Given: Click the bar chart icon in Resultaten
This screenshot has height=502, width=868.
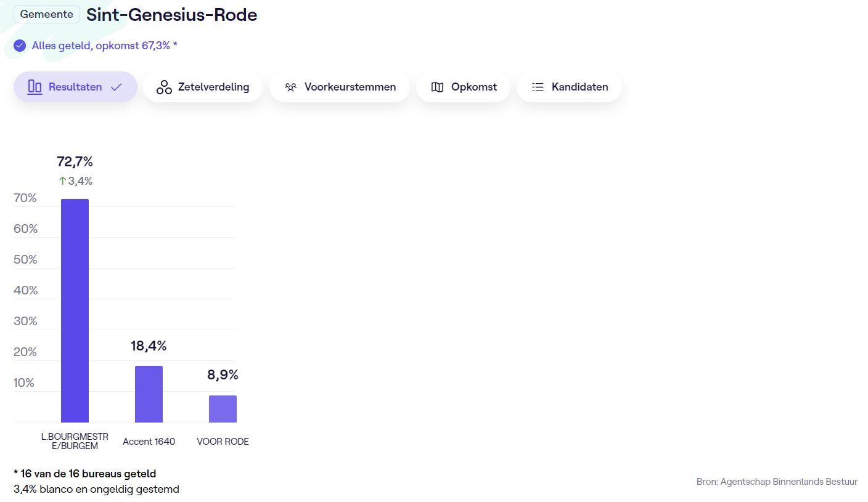Looking at the screenshot, I should pos(35,87).
